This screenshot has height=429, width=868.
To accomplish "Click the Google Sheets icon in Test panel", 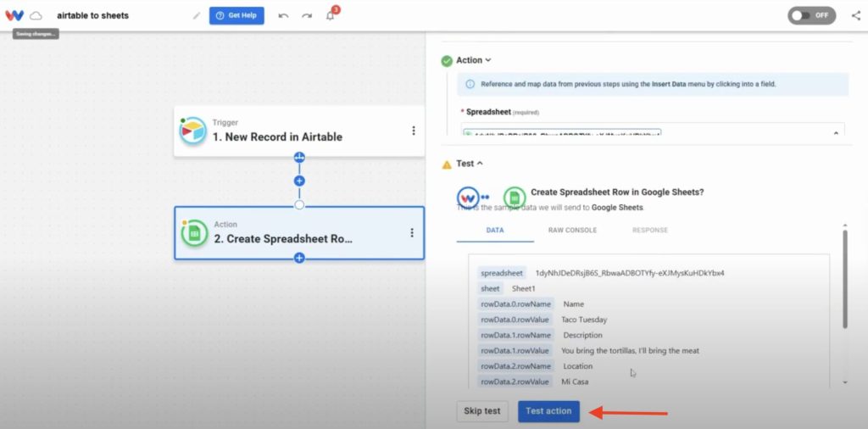I will 515,197.
